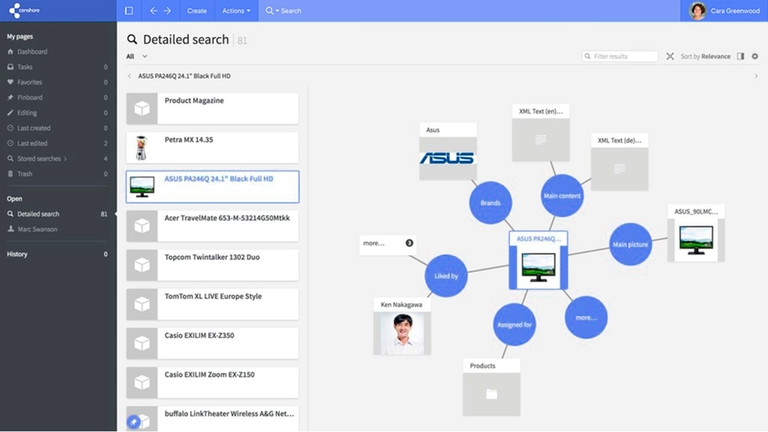
Task: Click the blue pin floating button
Action: coord(133,422)
